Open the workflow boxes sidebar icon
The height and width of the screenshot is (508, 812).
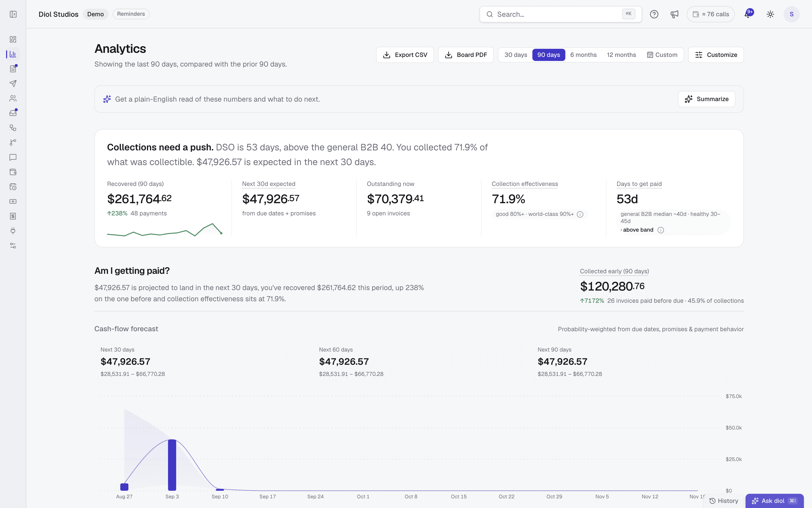(13, 128)
